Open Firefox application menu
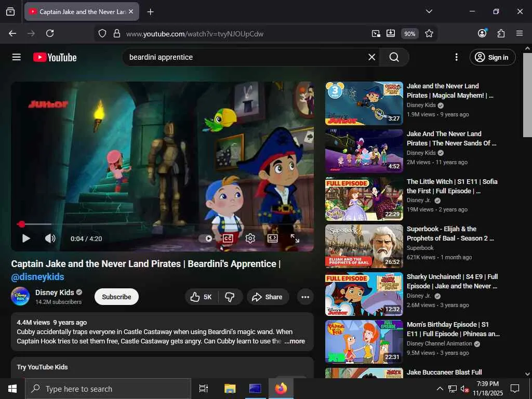Screen dimensions: 532x399 [520, 33]
